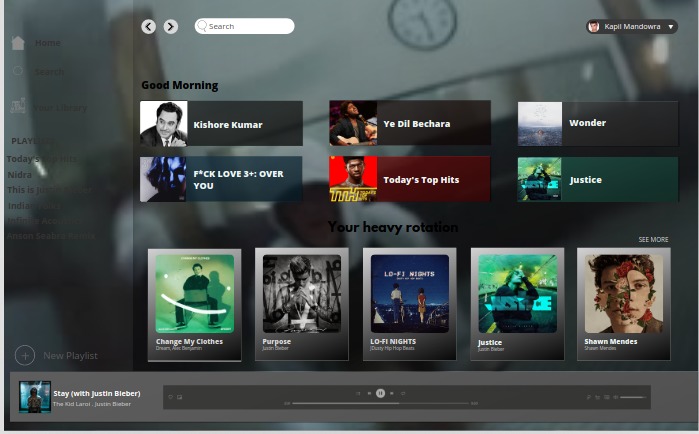Toggle shuffle in the player bar

pyautogui.click(x=358, y=393)
